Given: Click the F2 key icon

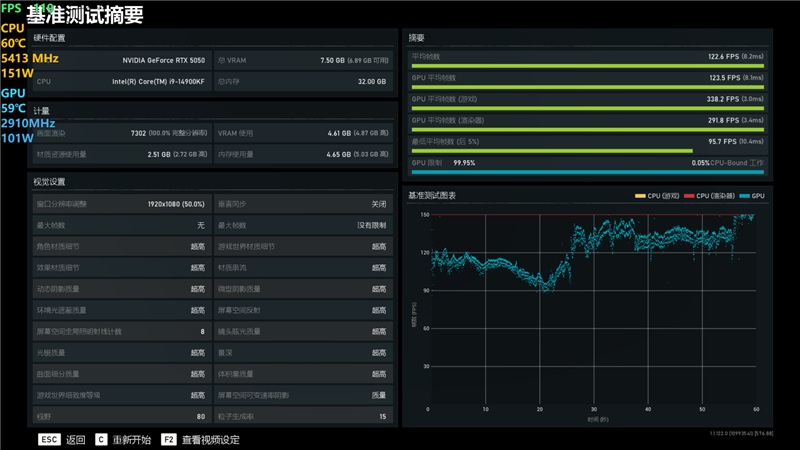Looking at the screenshot, I should [169, 439].
